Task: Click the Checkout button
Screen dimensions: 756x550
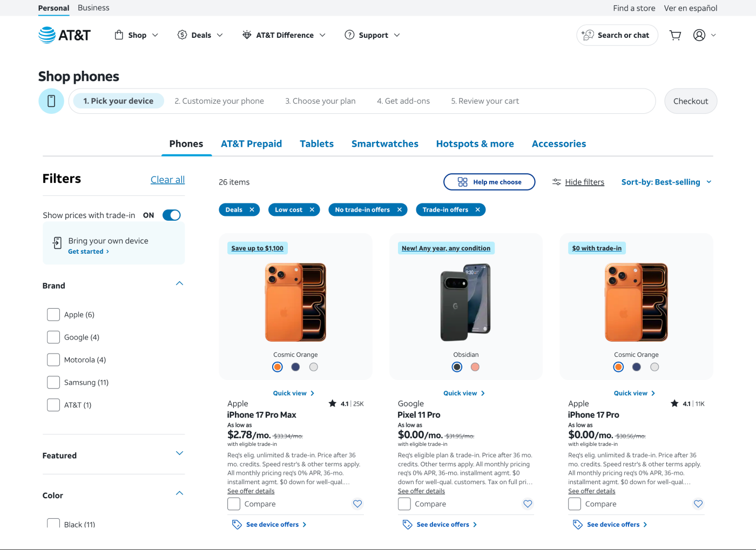Action: pos(691,101)
